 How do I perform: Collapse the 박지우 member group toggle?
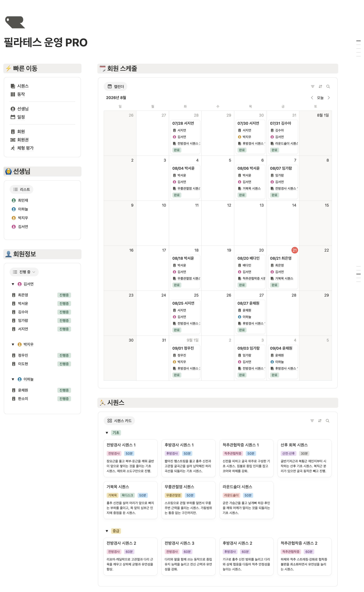point(13,345)
